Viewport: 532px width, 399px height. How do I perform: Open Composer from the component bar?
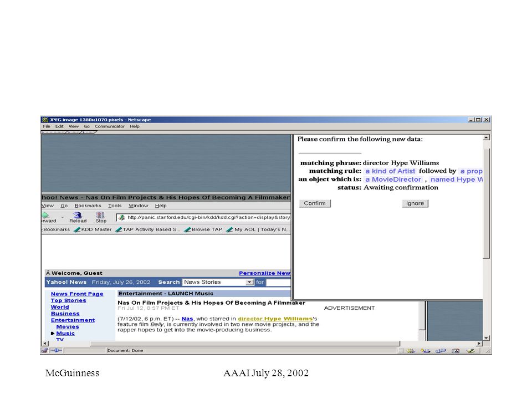click(x=470, y=350)
